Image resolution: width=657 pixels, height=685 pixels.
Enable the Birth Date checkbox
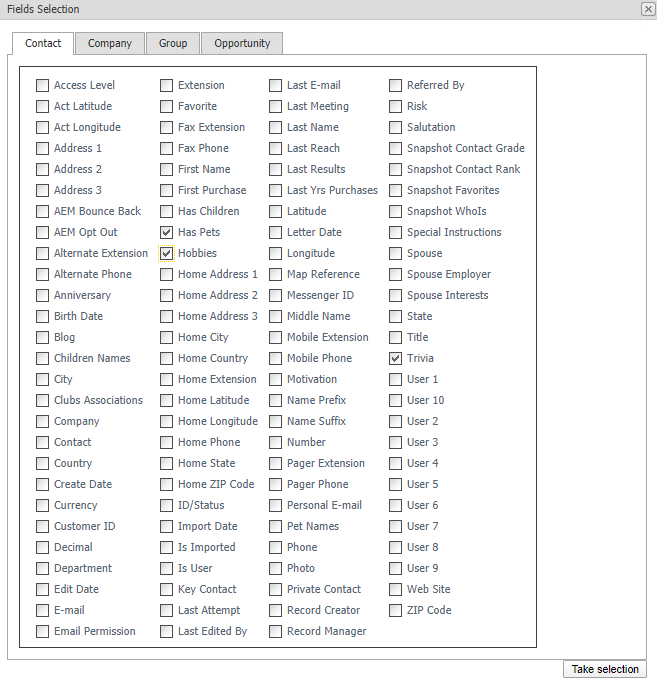(x=42, y=316)
